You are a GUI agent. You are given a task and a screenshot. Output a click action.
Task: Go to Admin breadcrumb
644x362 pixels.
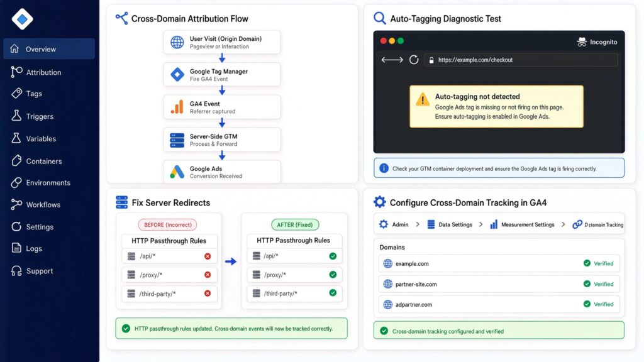pos(394,224)
